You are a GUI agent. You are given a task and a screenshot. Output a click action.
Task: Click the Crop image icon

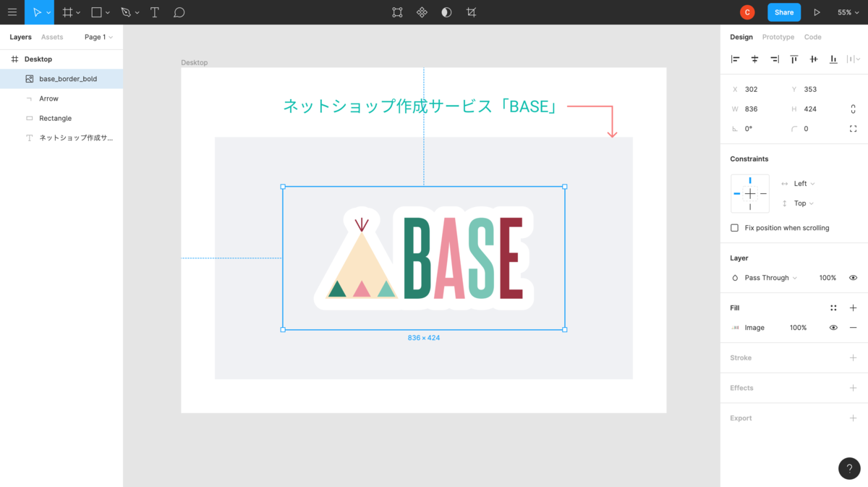(472, 12)
